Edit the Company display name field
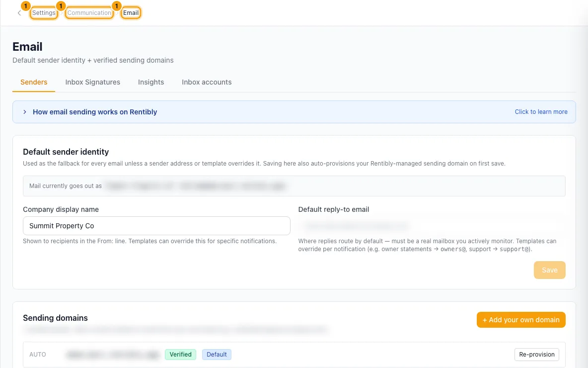Viewport: 588px width, 368px height. tap(156, 226)
